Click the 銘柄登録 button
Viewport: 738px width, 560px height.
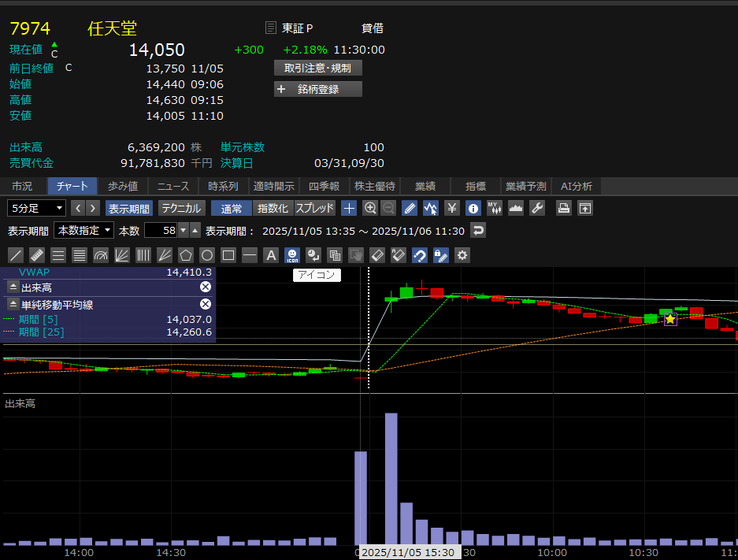click(318, 89)
